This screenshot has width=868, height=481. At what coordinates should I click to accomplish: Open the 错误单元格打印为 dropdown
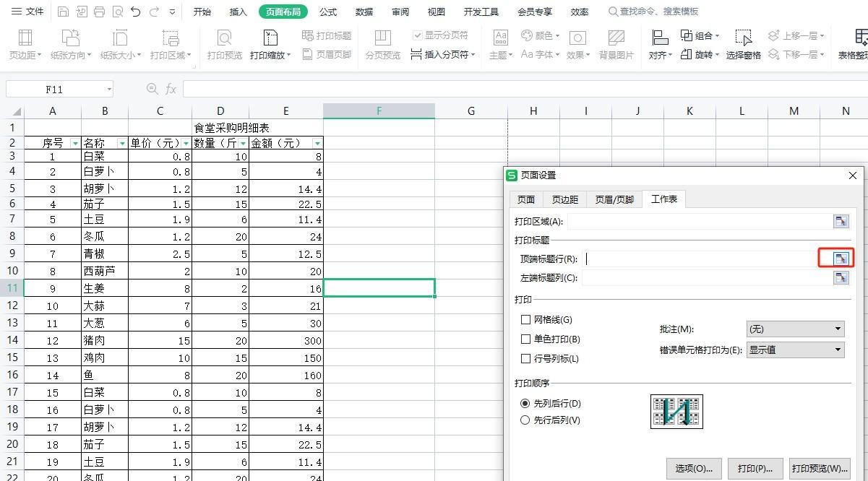click(795, 350)
